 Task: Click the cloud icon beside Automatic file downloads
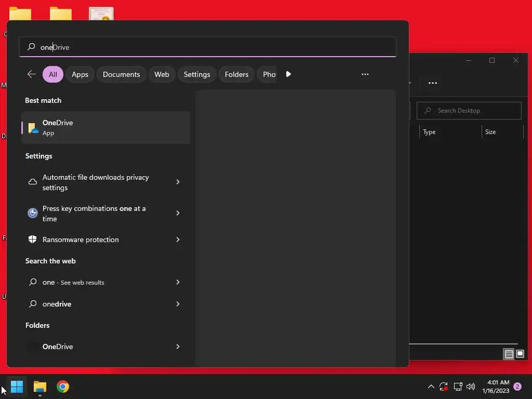click(33, 182)
